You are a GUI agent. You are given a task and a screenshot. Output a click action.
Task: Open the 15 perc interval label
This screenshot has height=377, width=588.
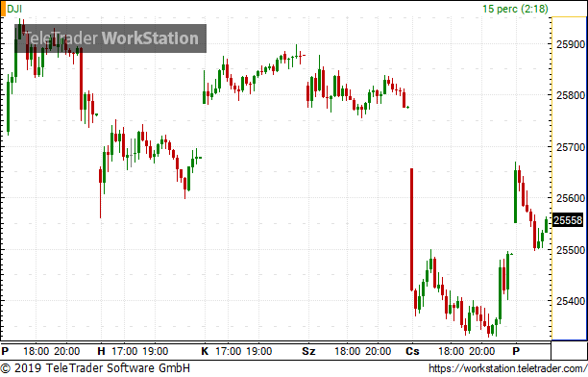point(515,9)
